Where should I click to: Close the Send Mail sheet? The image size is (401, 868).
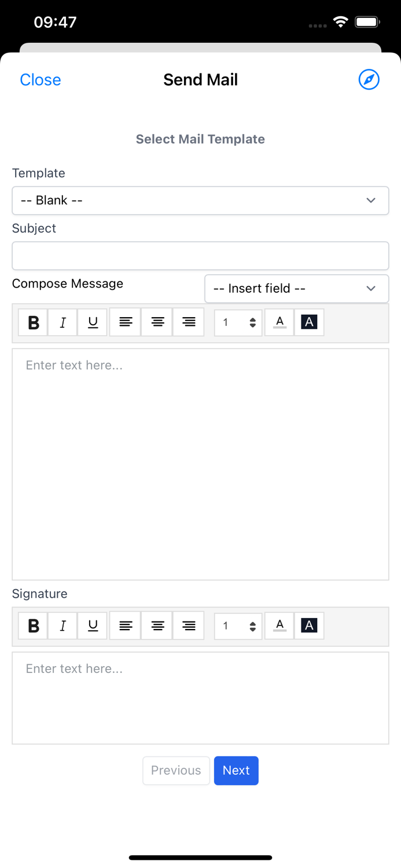40,80
